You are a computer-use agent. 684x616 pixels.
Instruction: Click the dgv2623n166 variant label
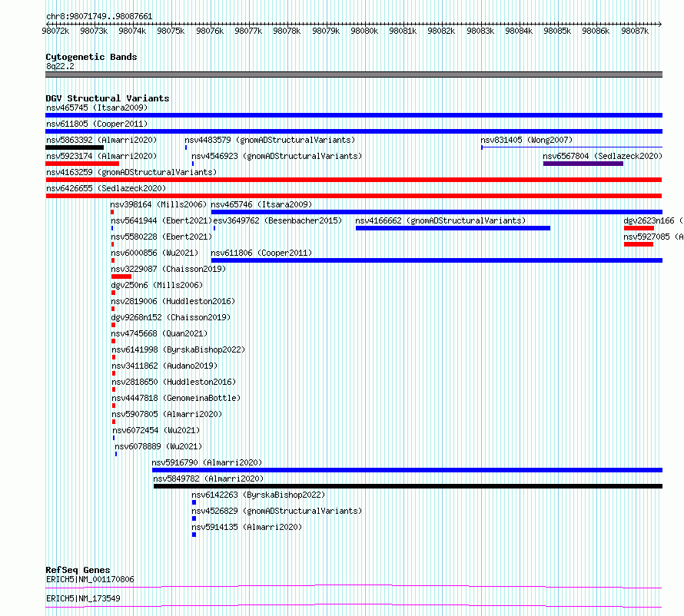click(653, 220)
